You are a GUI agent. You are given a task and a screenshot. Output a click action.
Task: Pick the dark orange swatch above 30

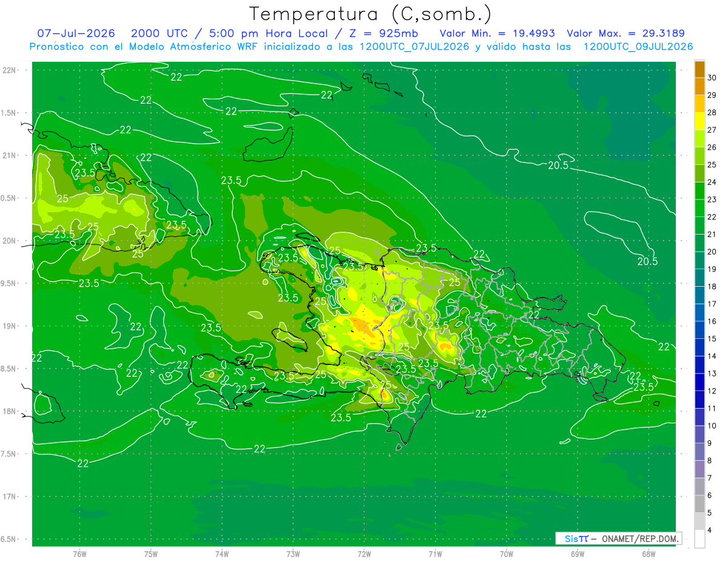pyautogui.click(x=699, y=69)
